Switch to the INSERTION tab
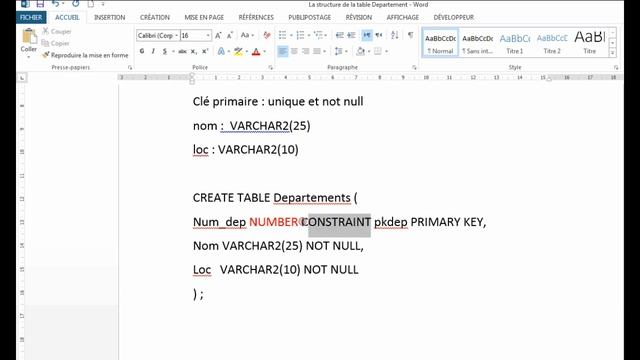640x360 pixels. click(109, 18)
